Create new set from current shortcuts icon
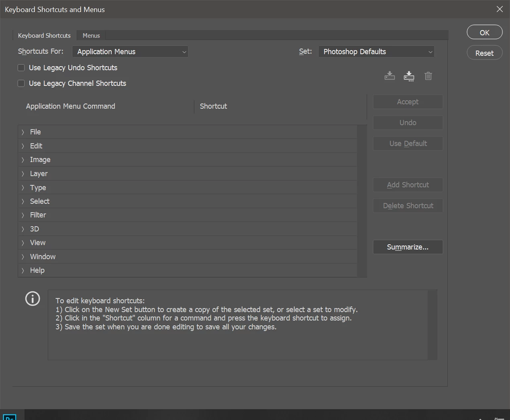510x420 pixels. pyautogui.click(x=409, y=76)
